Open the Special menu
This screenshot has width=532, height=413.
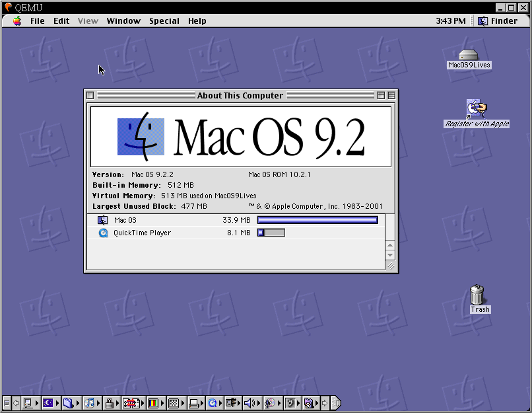coord(164,20)
